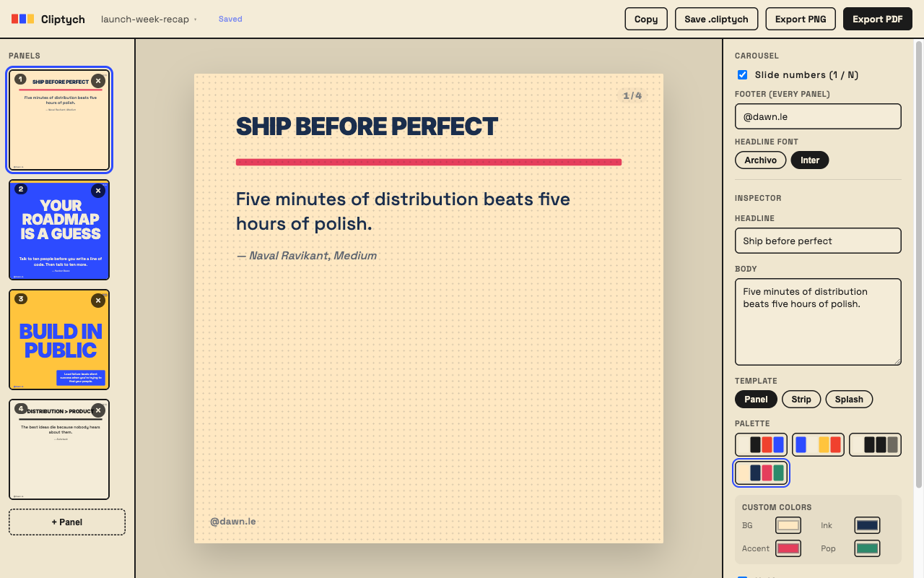Pick the cream-black-red-blue palette
924x578 pixels.
click(x=761, y=444)
